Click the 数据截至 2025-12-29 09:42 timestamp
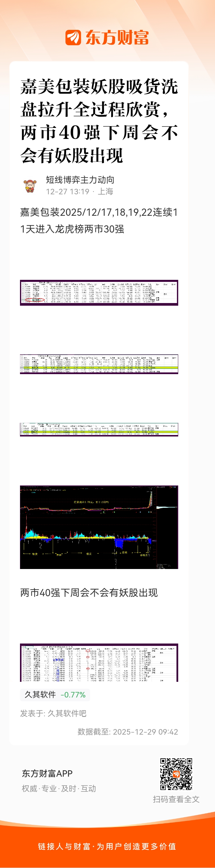 pyautogui.click(x=127, y=731)
